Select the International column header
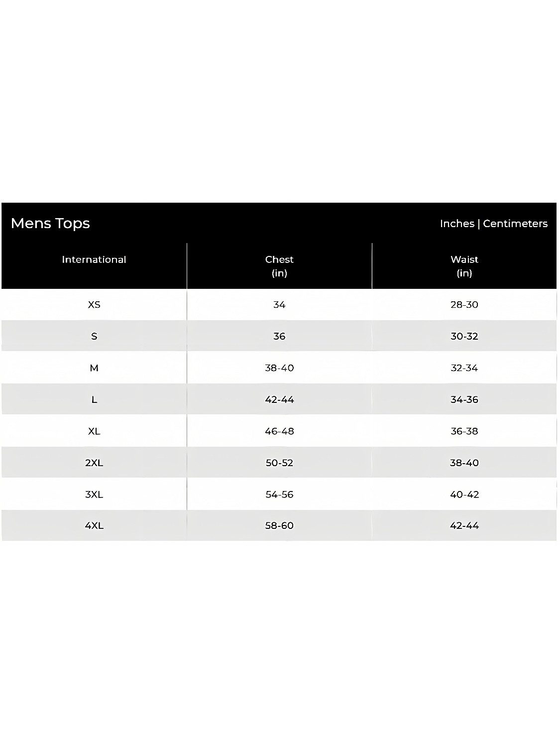560x747 pixels. [x=94, y=259]
